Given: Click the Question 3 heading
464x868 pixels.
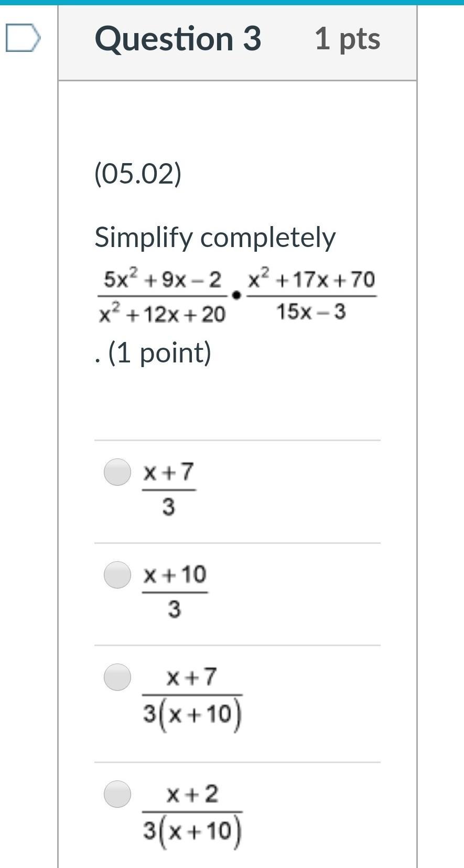Looking at the screenshot, I should [x=178, y=39].
